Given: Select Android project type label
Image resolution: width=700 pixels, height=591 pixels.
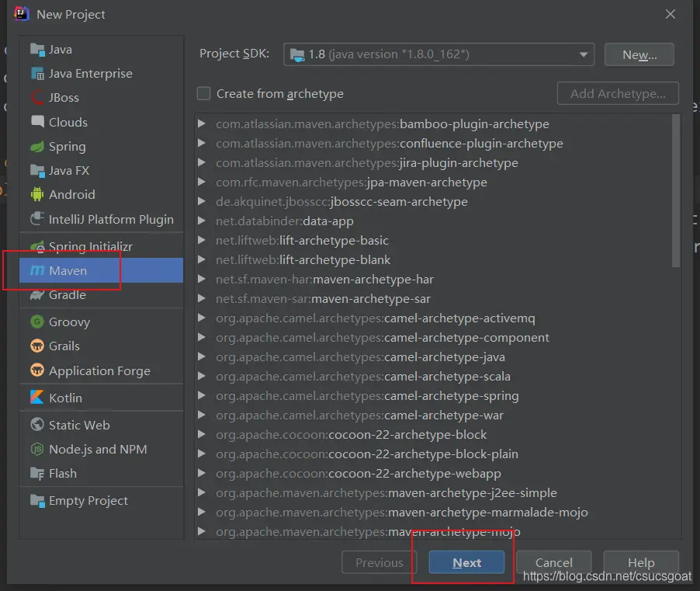Looking at the screenshot, I should 72,195.
